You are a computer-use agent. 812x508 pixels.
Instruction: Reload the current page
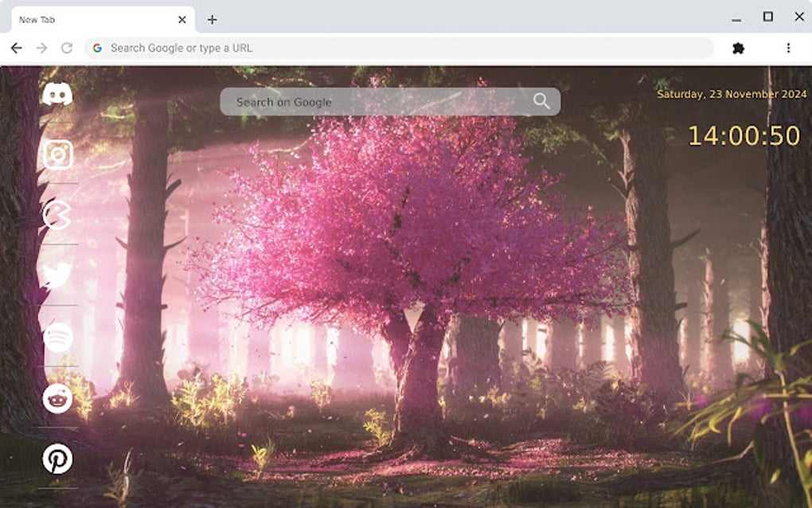click(x=67, y=48)
